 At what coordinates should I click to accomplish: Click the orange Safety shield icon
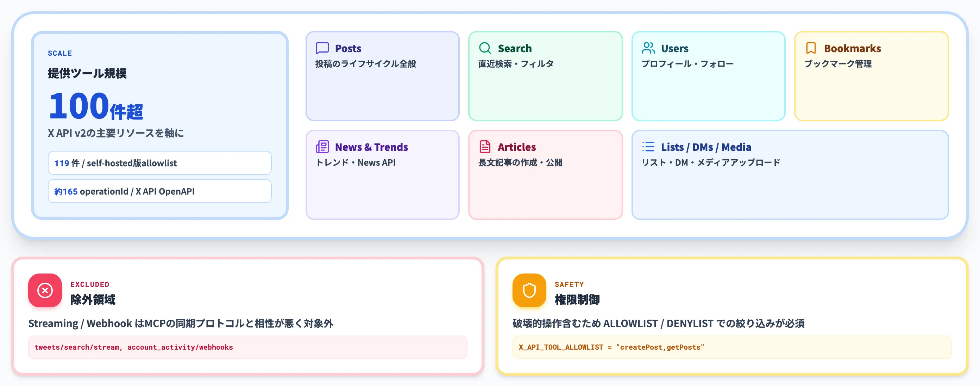(x=529, y=290)
